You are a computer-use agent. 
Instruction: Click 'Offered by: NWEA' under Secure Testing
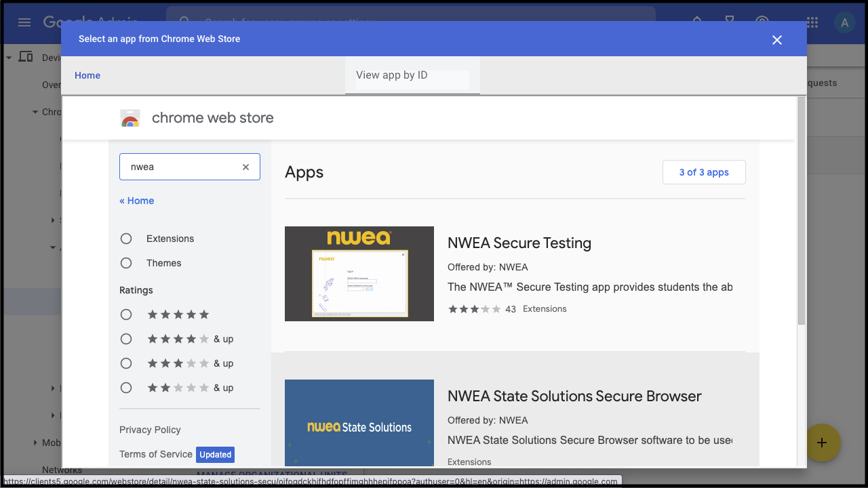coord(488,267)
